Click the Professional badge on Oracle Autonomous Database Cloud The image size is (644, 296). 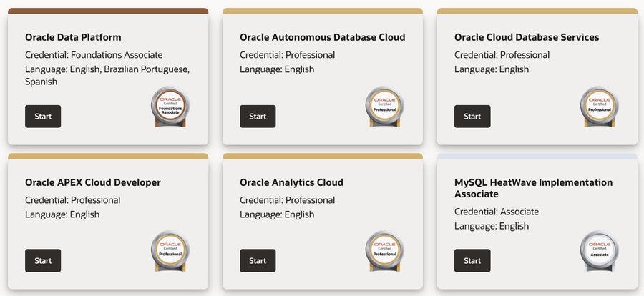[x=385, y=107]
